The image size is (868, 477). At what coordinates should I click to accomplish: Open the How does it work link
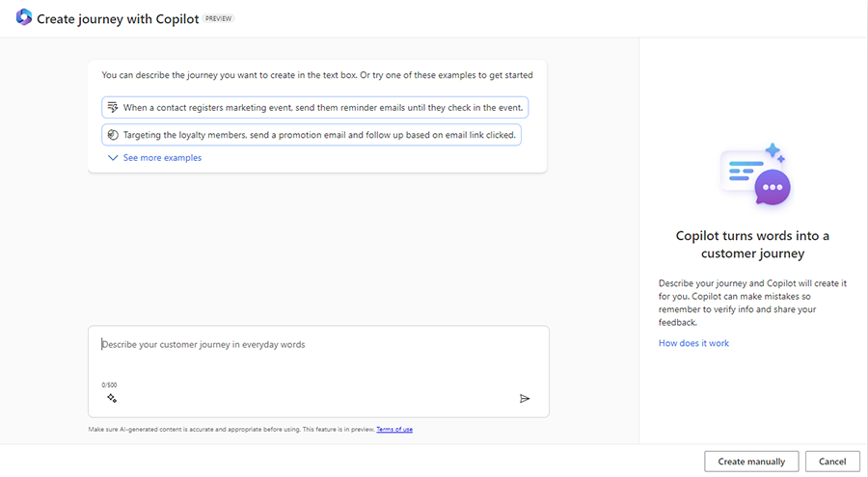coord(693,343)
